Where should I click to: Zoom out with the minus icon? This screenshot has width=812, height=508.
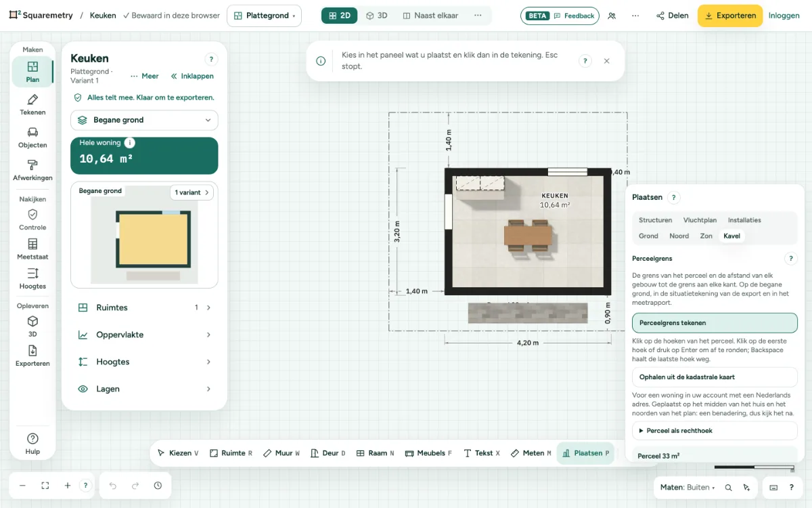point(22,486)
